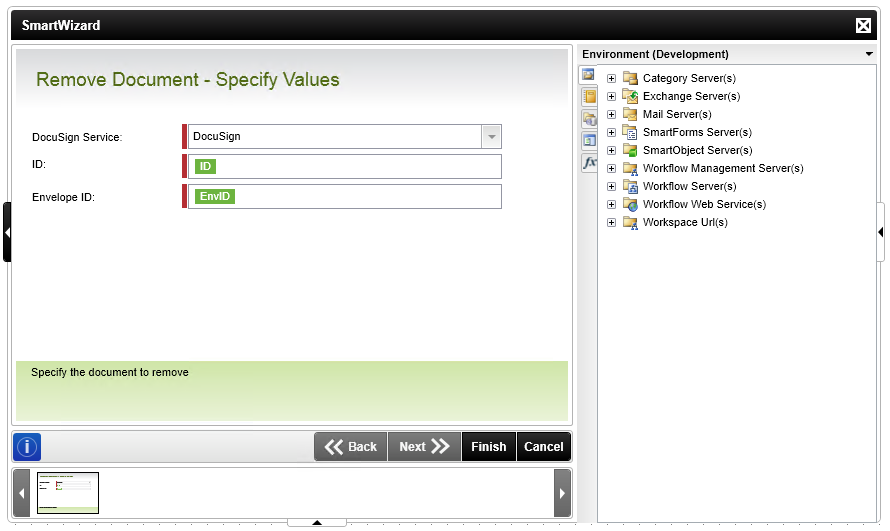Select the Category Server(s) label
Image resolution: width=890 pixels, height=531 pixels.
point(689,78)
